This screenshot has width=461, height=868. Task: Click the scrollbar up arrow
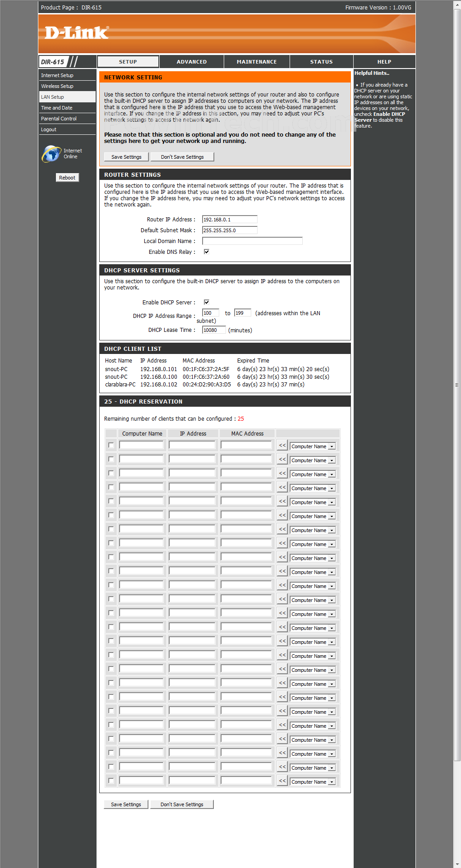457,4
